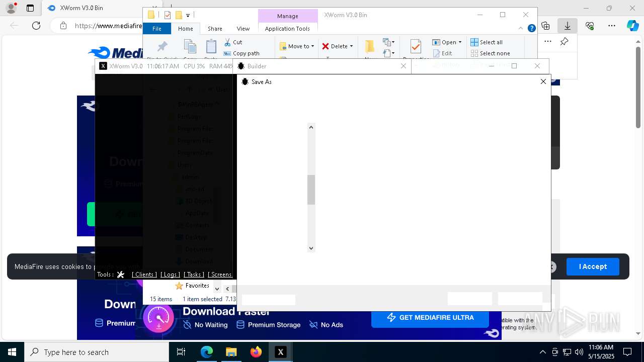Switch to Home ribbon tab
Viewport: 644px width, 362px height.
[186, 29]
